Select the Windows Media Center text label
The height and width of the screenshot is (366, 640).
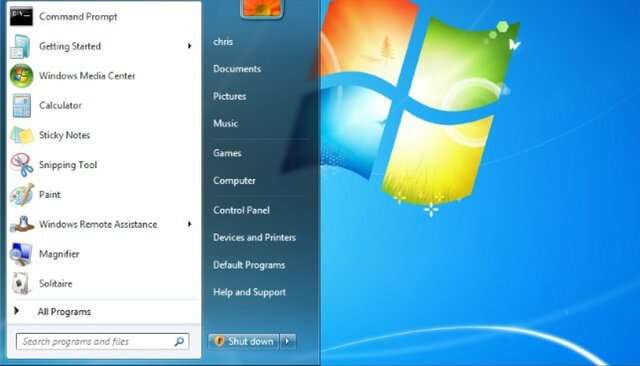pos(87,76)
